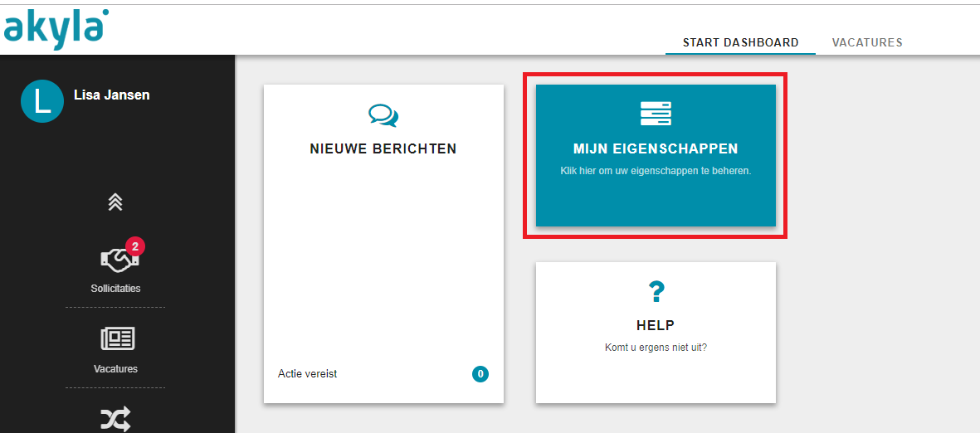Image resolution: width=980 pixels, height=433 pixels.
Task: Collapse sidebar with double chevron up icon
Action: (x=115, y=202)
